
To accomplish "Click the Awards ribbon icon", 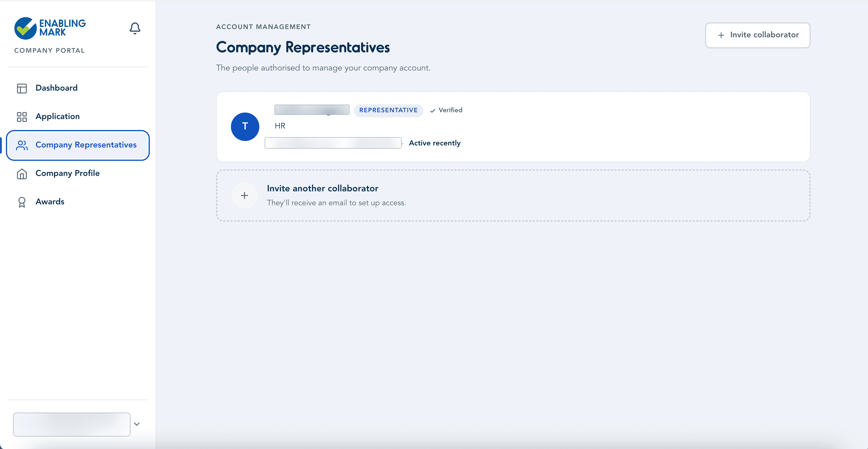I will coord(22,202).
